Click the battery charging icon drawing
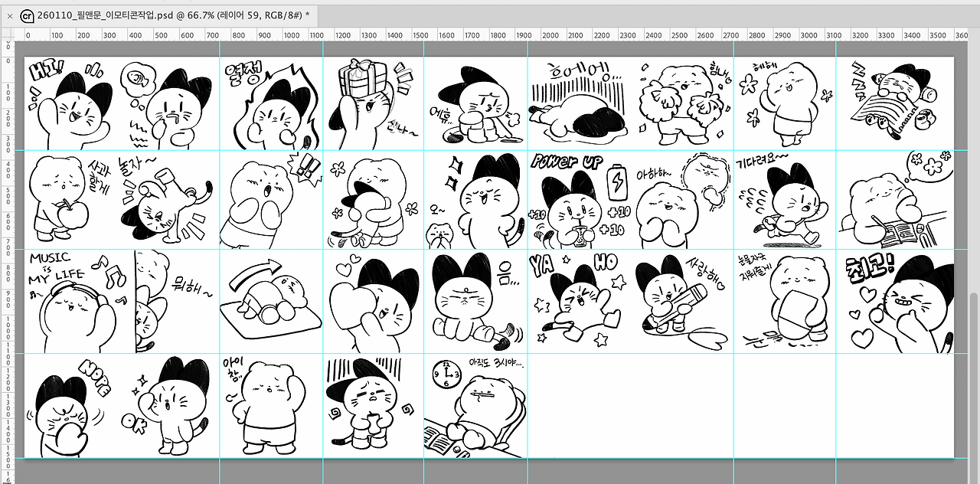Viewport: 980px width, 484px height. click(617, 184)
